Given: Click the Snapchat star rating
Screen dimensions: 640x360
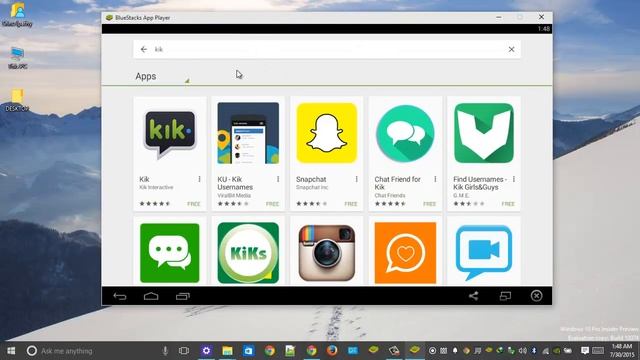Looking at the screenshot, I should 311,204.
